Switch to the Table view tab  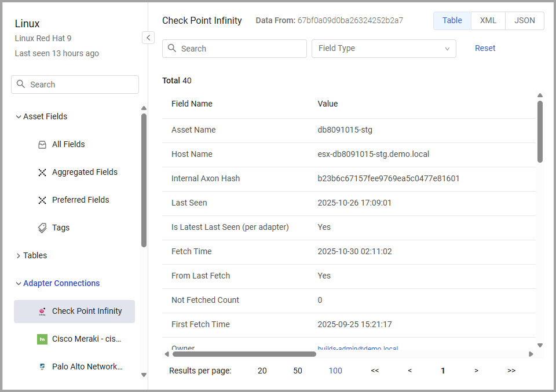452,21
